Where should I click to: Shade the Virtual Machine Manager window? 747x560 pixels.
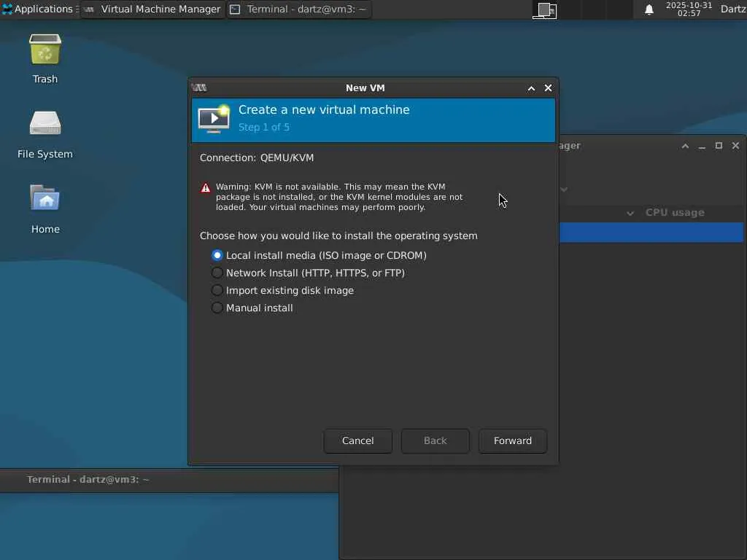[x=685, y=146]
